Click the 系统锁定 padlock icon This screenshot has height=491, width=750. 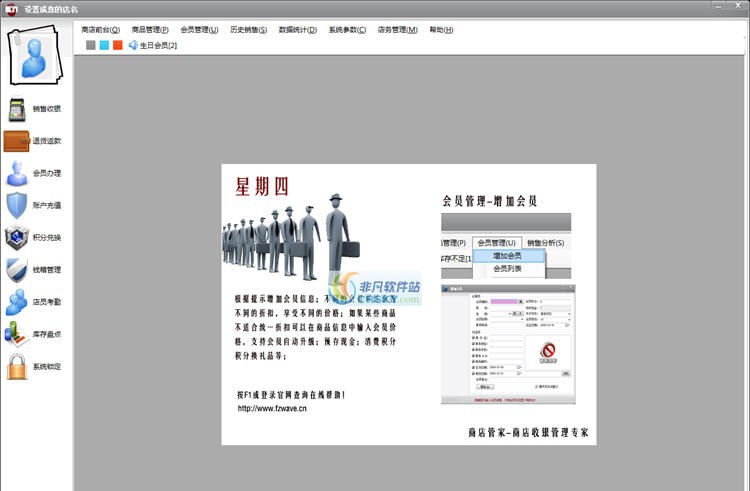pos(17,367)
